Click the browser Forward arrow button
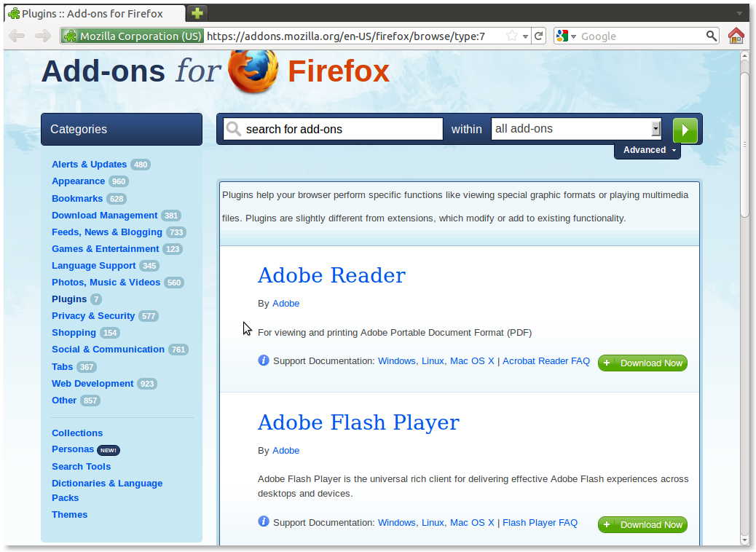Screen dimensions: 756x552 [43, 36]
